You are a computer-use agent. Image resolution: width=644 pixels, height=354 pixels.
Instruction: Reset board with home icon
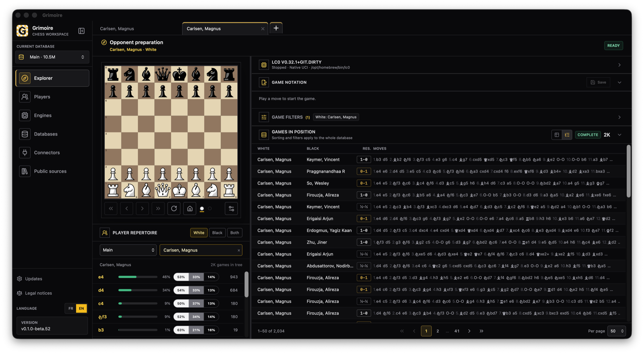[190, 209]
